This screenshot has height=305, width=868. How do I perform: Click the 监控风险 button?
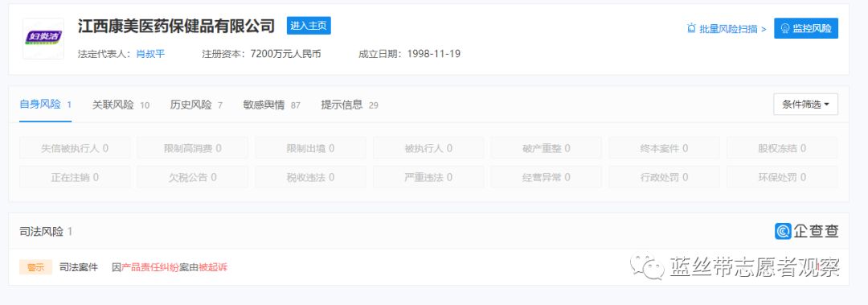click(806, 28)
